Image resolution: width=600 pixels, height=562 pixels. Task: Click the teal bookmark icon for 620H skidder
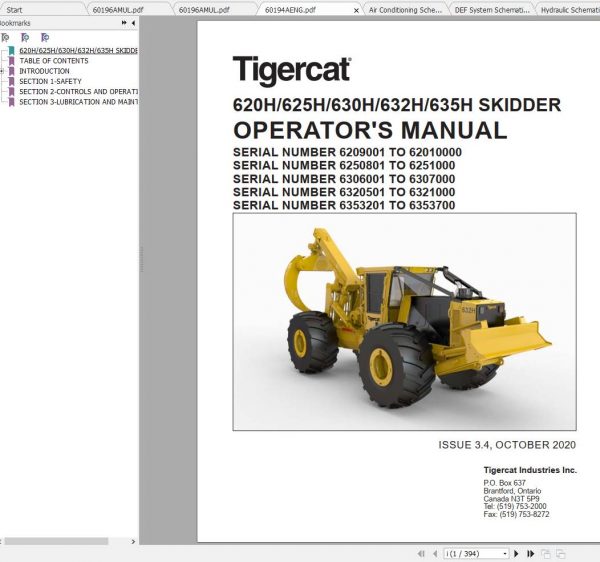pos(11,50)
